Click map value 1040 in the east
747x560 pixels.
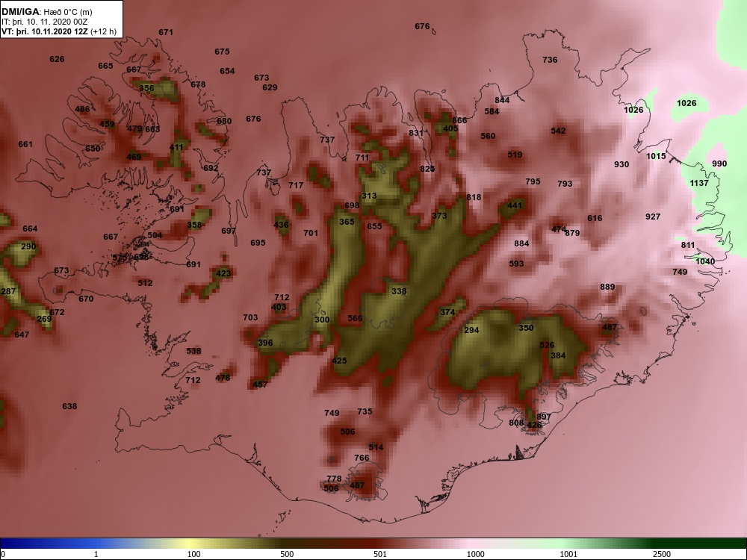pyautogui.click(x=705, y=261)
